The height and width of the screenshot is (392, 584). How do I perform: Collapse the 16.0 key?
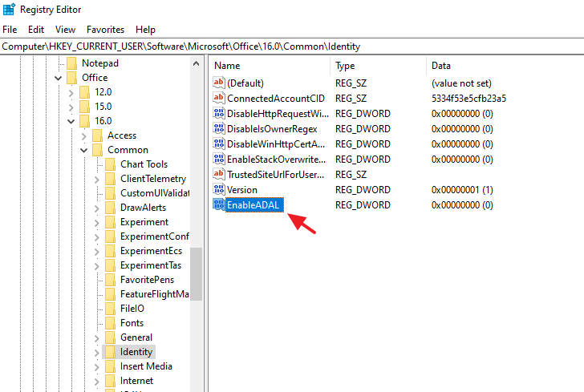(71, 121)
